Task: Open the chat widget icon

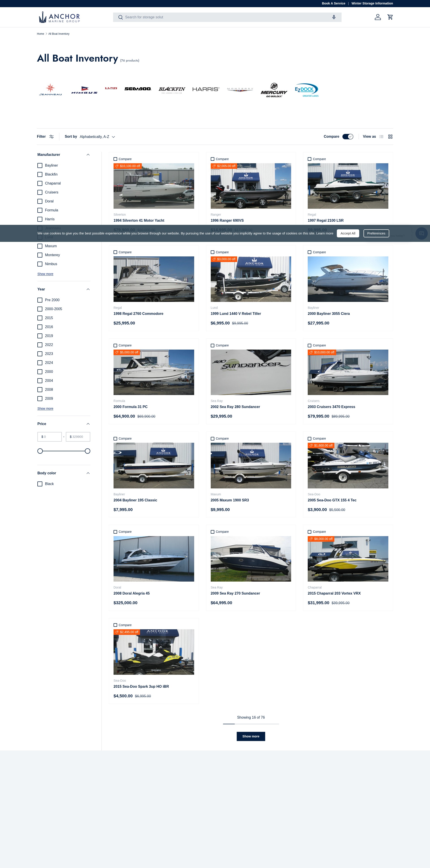Action: 421,234
